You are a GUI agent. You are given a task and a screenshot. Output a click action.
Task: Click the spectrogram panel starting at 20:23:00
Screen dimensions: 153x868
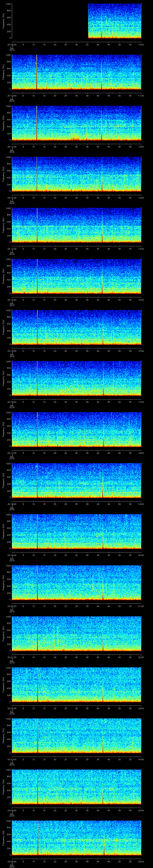(x=77, y=736)
